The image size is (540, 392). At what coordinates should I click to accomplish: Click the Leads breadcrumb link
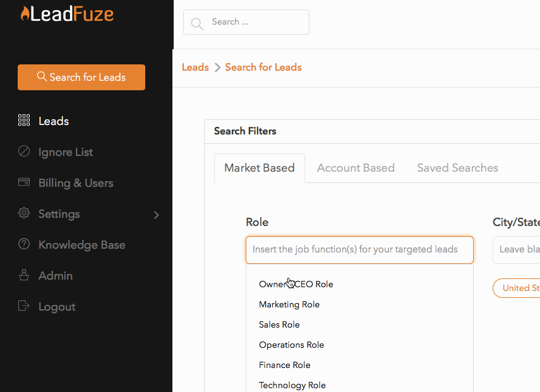coord(195,67)
